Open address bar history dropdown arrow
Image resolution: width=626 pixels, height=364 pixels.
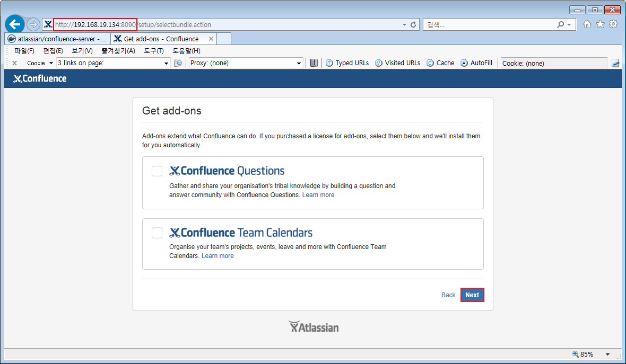pyautogui.click(x=404, y=24)
